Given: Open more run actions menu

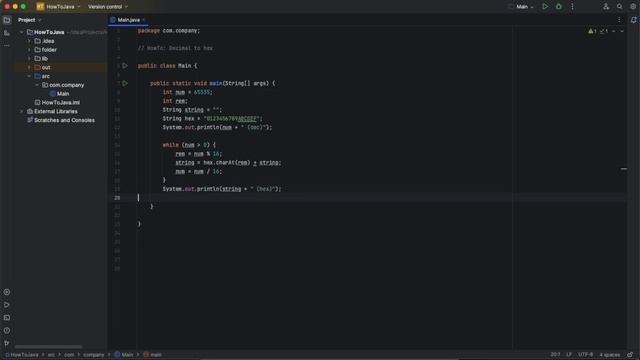Looking at the screenshot, I should point(572,7).
